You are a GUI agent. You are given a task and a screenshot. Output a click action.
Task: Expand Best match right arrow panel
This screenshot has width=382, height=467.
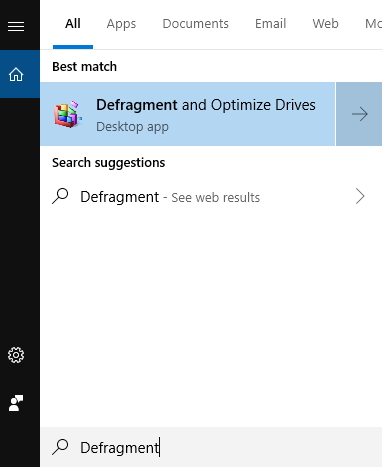coord(359,114)
